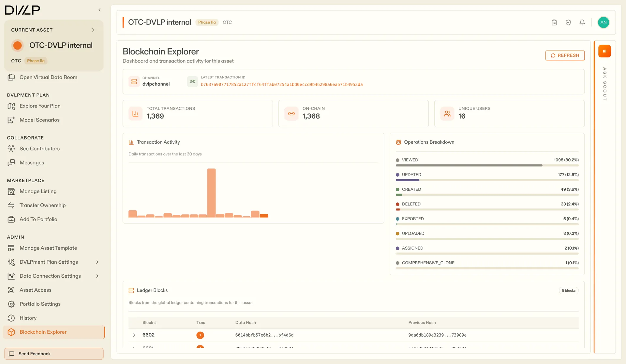The height and width of the screenshot is (364, 626).
Task: Open Blockchain Explorer menu item
Action: tap(54, 332)
